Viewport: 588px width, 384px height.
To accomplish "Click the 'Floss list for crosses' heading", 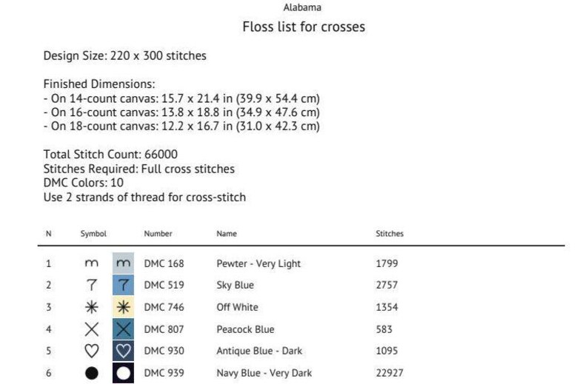I will (x=304, y=27).
